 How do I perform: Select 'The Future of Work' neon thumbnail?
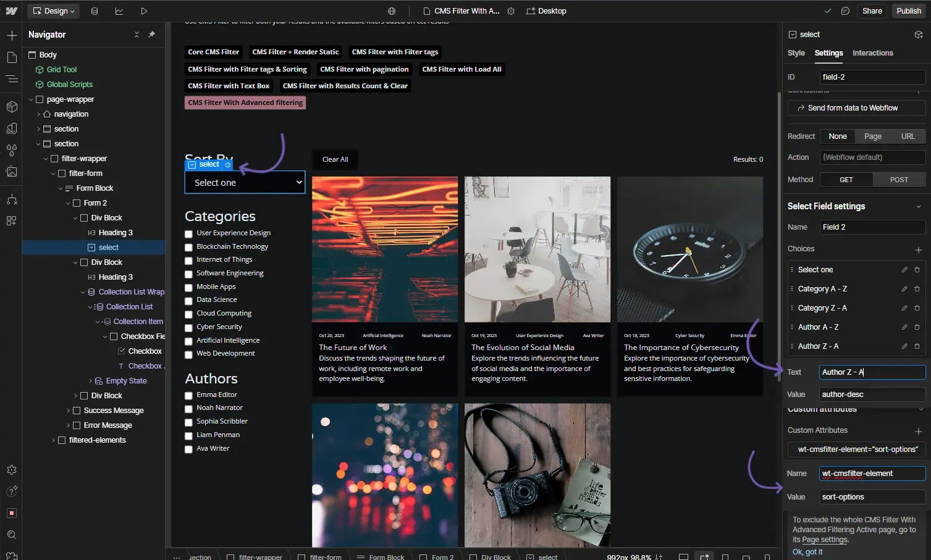[x=385, y=249]
